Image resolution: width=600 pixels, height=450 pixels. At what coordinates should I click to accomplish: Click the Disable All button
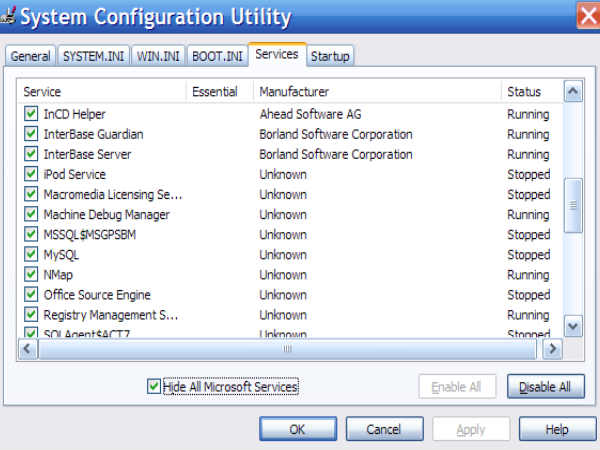(x=545, y=386)
